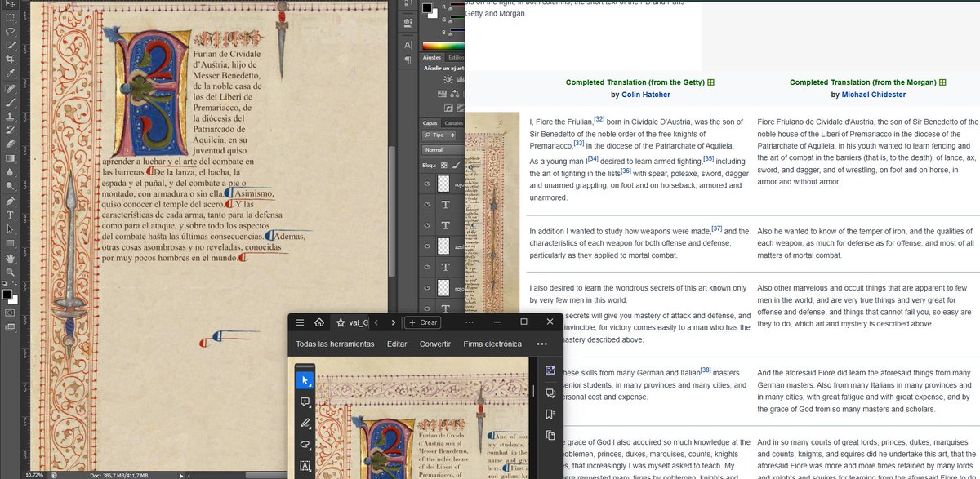Open the Michael Chidester link
Image resolution: width=980 pixels, height=479 pixels.
click(875, 95)
